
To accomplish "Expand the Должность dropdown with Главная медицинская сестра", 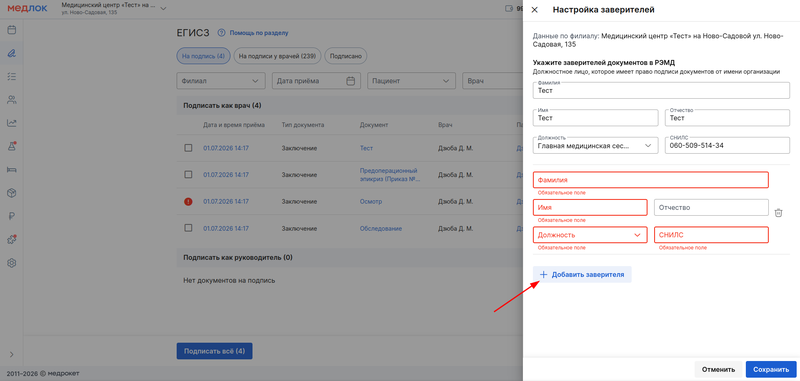I will (x=595, y=144).
